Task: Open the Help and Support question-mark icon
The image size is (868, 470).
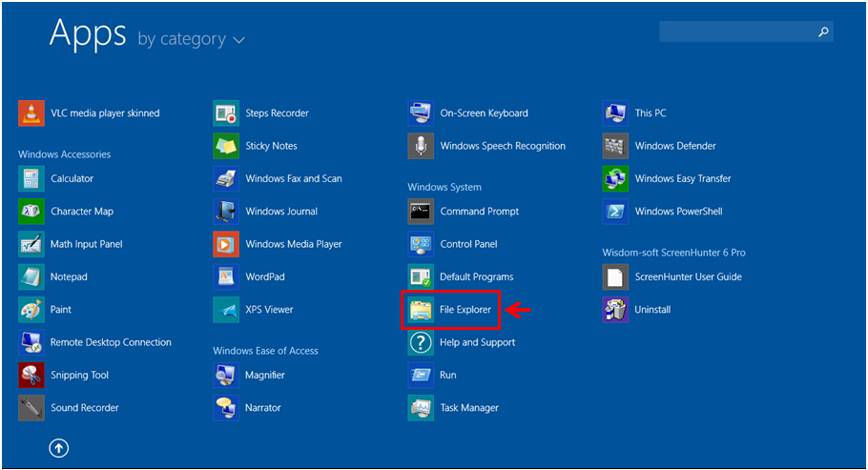Action: (421, 342)
